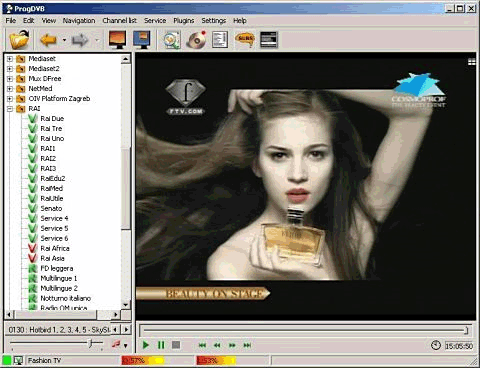Open the channel search magnifier icon

click(172, 40)
